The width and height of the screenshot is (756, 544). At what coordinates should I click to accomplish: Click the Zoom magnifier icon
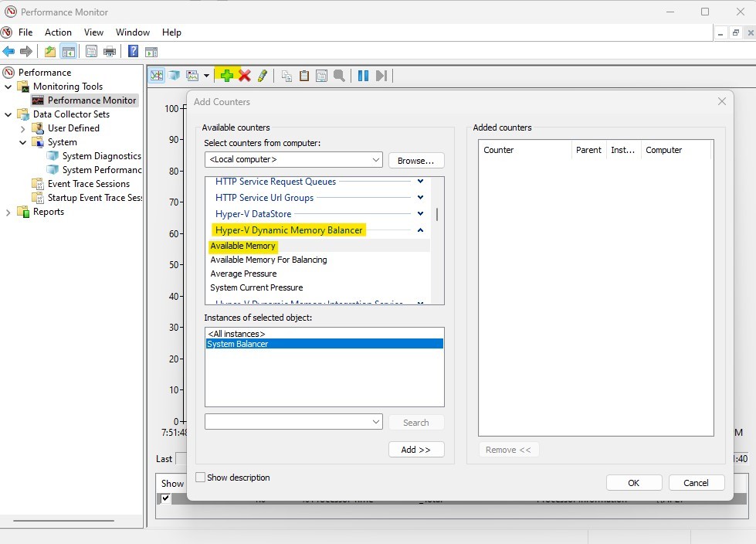340,75
